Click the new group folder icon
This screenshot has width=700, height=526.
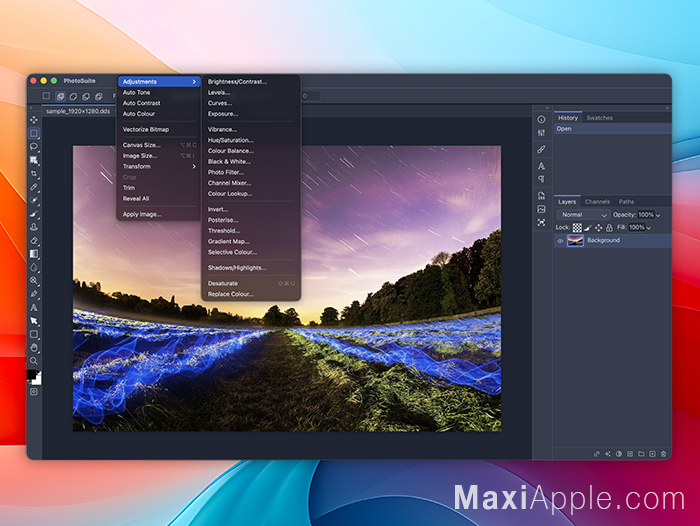point(641,454)
